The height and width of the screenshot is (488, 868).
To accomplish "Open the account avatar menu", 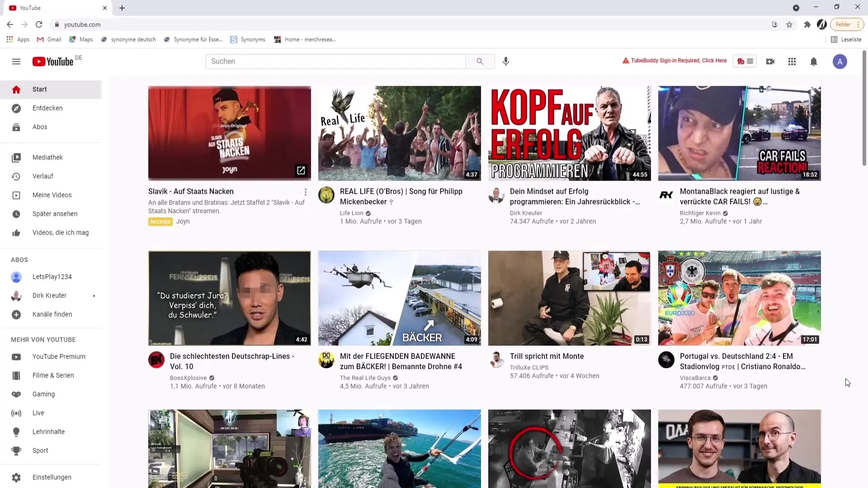I will pyautogui.click(x=840, y=61).
